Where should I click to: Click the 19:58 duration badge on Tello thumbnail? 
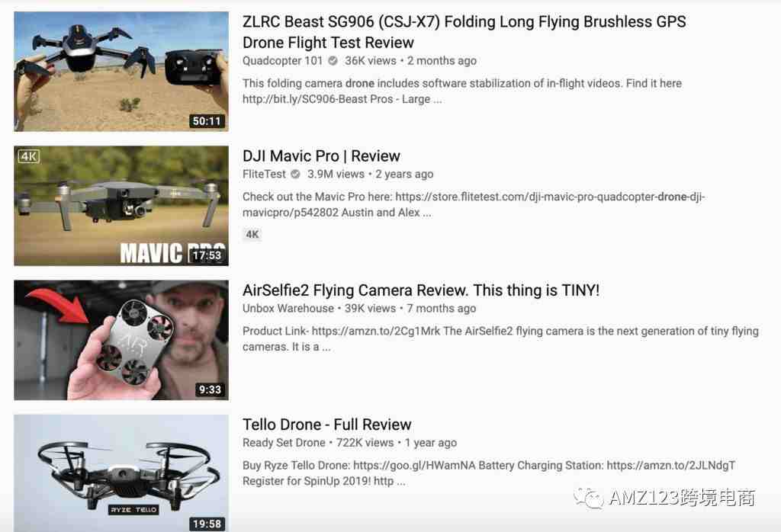pos(207,524)
